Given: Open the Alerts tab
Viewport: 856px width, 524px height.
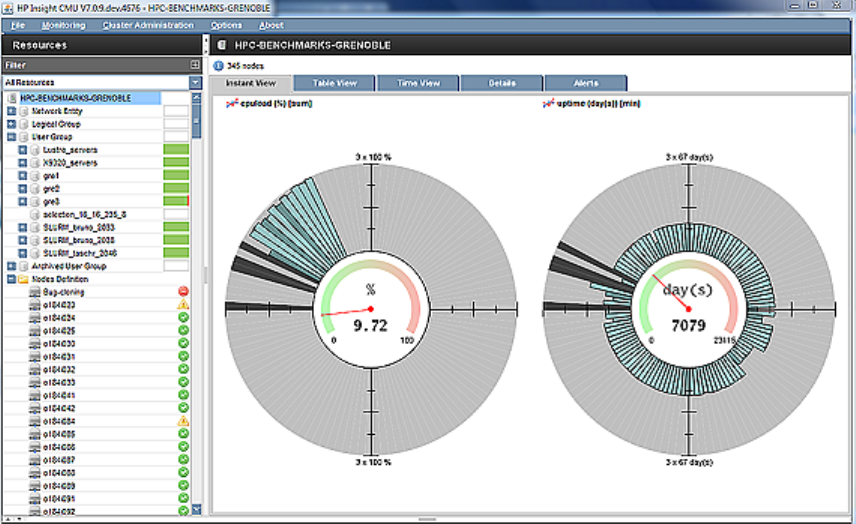Looking at the screenshot, I should pyautogui.click(x=586, y=83).
